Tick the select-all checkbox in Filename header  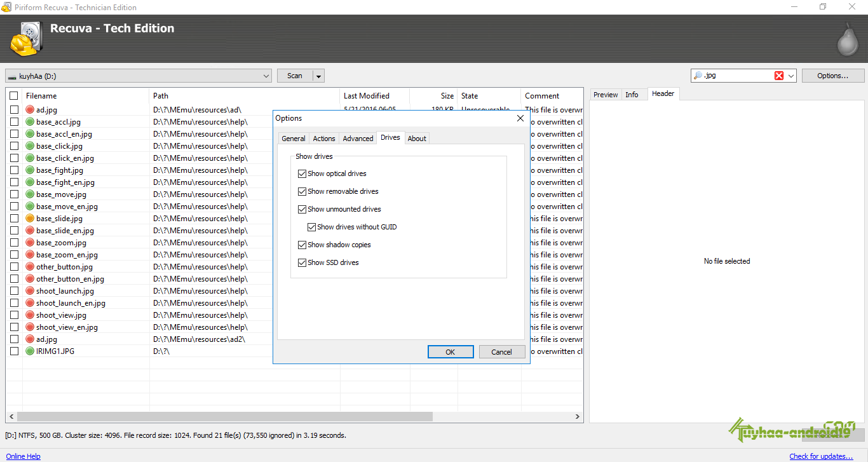14,96
